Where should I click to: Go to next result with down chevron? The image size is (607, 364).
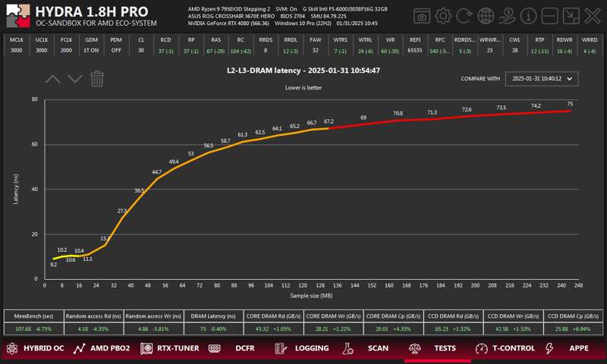(x=74, y=78)
